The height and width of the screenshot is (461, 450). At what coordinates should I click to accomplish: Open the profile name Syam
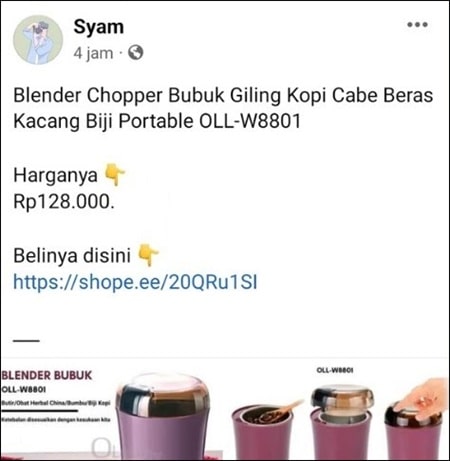pos(98,27)
